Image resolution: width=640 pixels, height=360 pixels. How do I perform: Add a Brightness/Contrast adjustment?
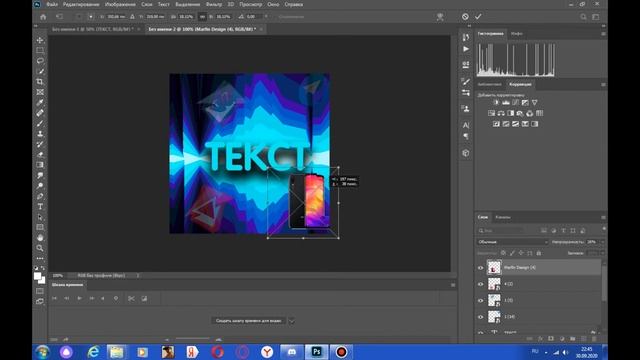[496, 102]
